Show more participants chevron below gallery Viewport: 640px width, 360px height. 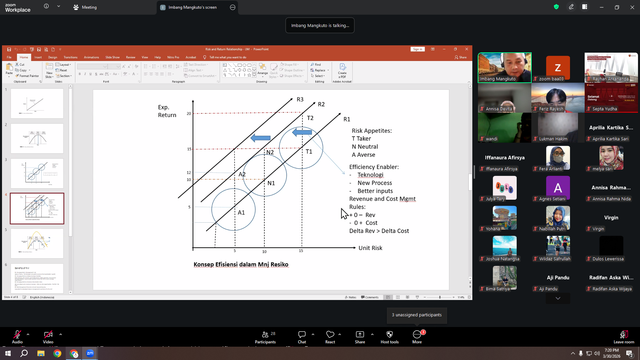coord(558,298)
